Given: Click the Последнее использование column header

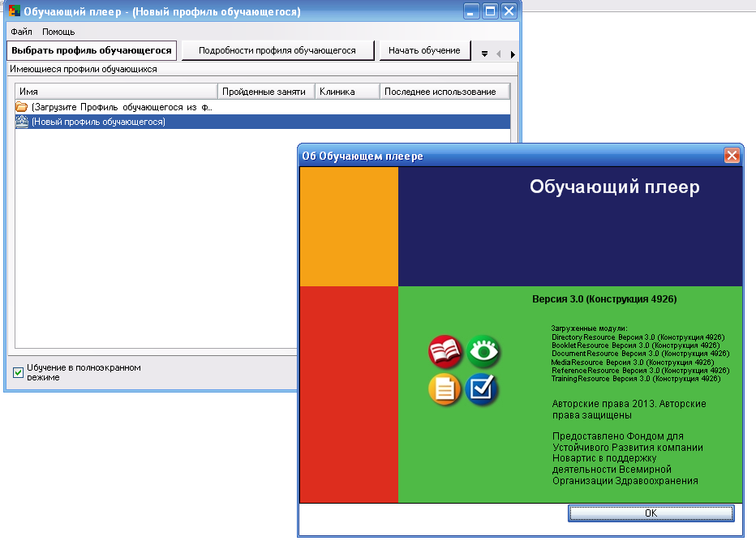Looking at the screenshot, I should [445, 92].
